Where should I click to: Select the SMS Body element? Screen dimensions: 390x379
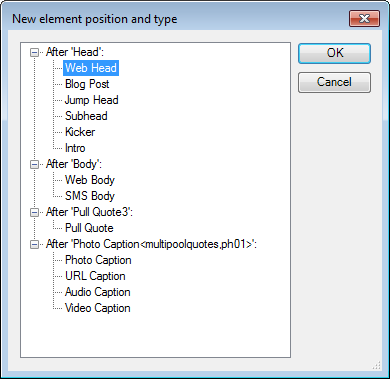pyautogui.click(x=90, y=196)
